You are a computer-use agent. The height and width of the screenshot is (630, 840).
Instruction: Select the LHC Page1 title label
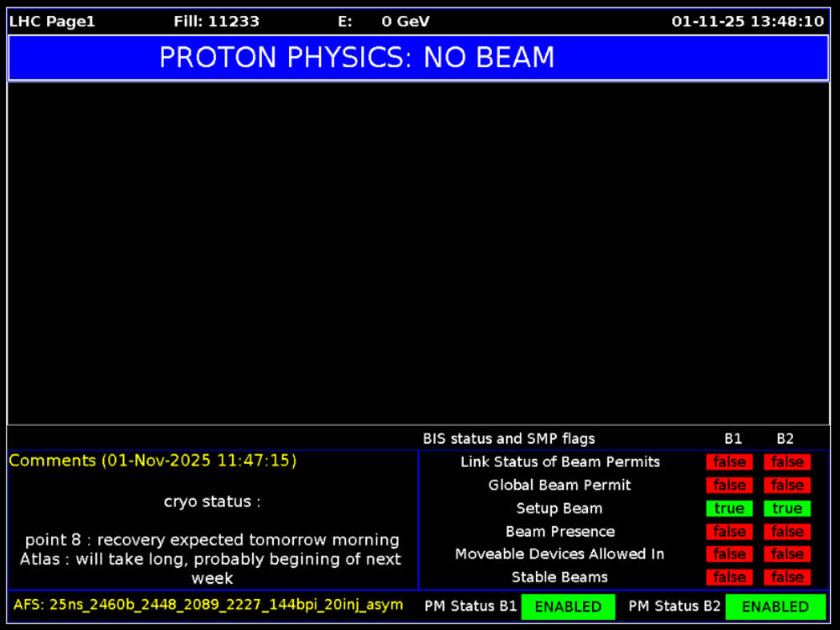coord(52,22)
